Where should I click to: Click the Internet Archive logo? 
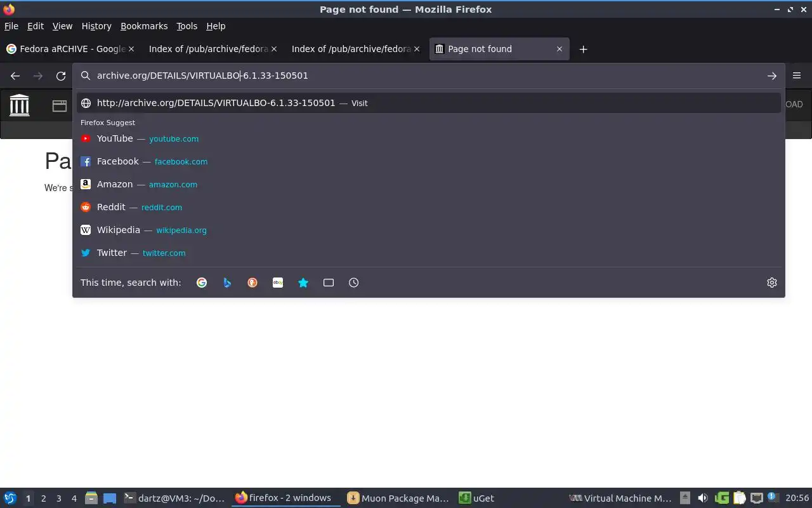(x=19, y=105)
